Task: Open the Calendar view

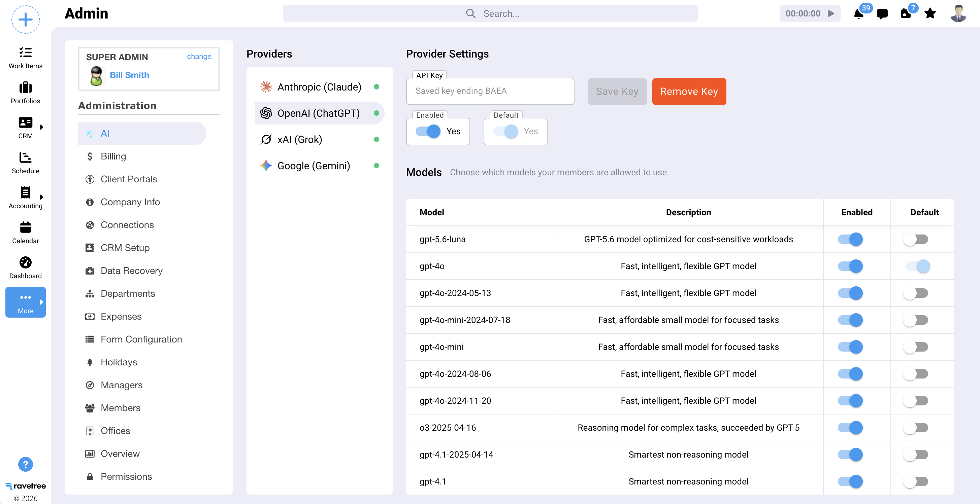Action: (x=26, y=232)
